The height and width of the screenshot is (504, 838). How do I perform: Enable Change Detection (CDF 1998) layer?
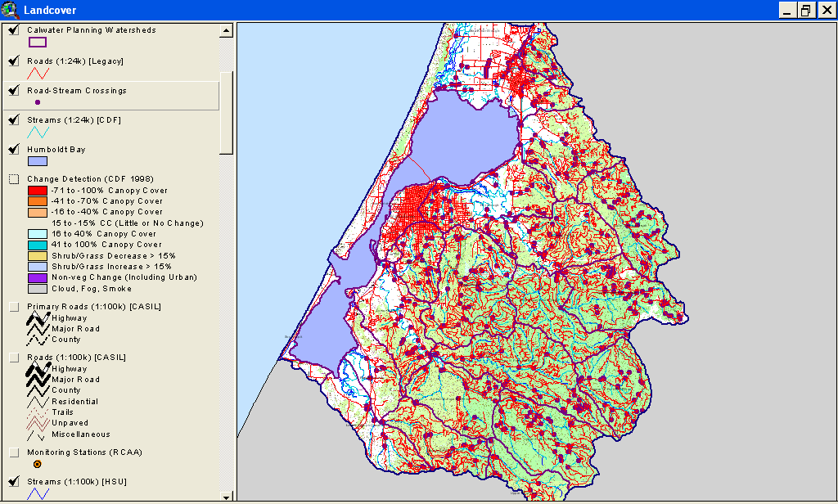14,179
